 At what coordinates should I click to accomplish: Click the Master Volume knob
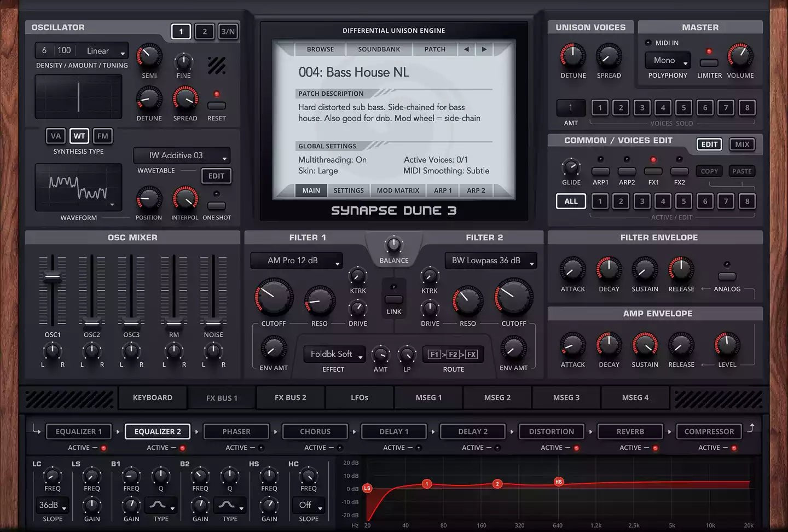(x=740, y=56)
